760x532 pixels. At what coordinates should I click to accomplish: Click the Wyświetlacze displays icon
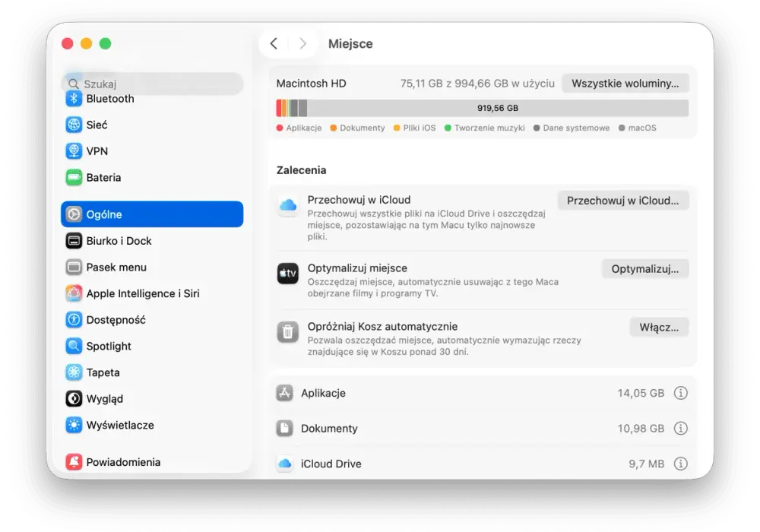(74, 425)
